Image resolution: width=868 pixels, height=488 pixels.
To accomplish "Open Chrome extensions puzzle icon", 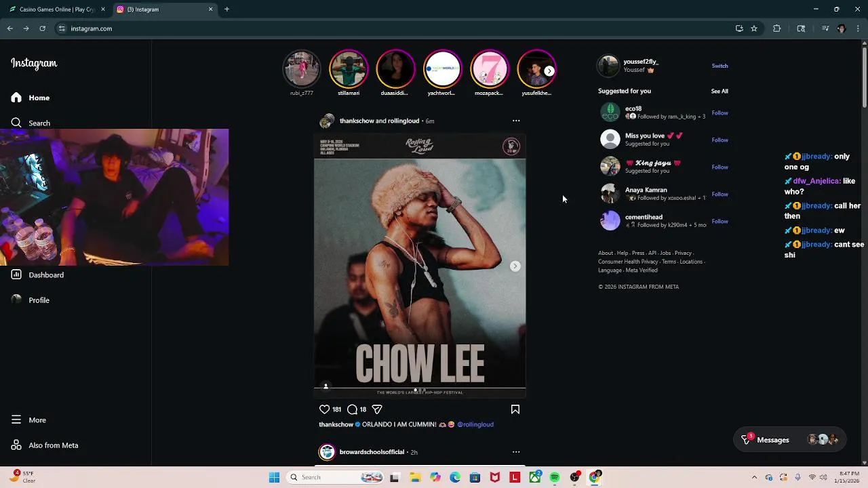I will coord(777,28).
